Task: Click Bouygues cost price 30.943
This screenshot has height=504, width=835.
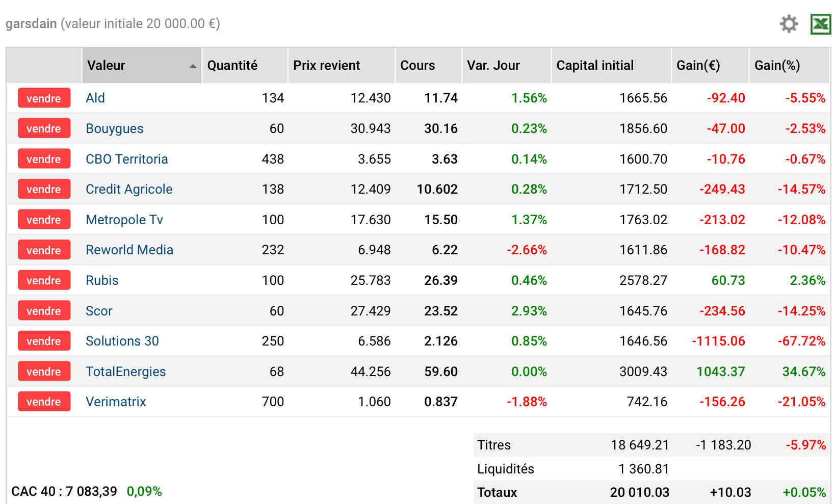Action: (x=371, y=128)
